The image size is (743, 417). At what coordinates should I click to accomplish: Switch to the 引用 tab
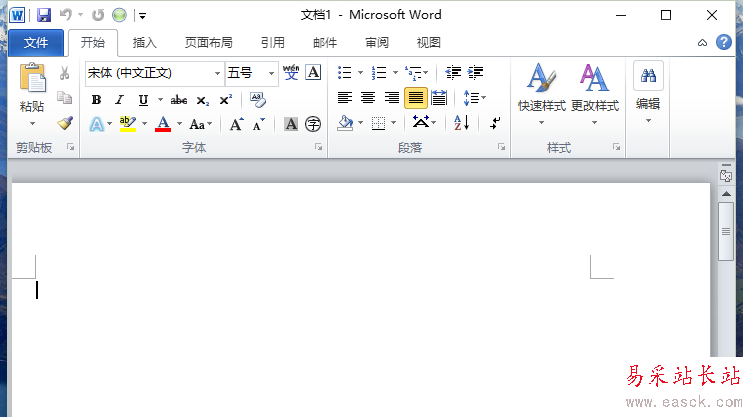[x=273, y=43]
